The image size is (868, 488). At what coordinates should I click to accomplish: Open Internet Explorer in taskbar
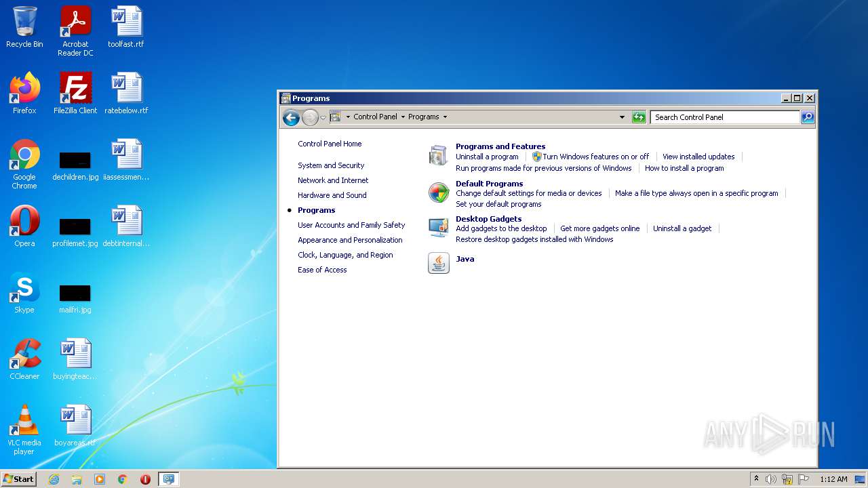[x=54, y=479]
